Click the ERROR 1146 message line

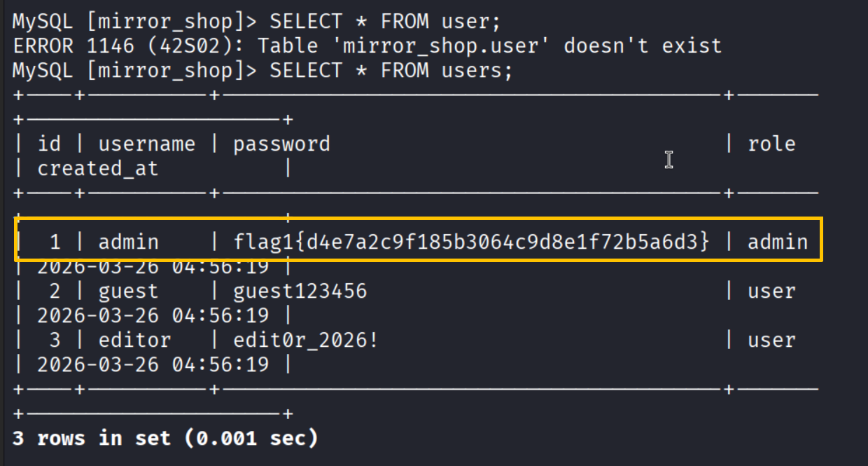(x=367, y=46)
